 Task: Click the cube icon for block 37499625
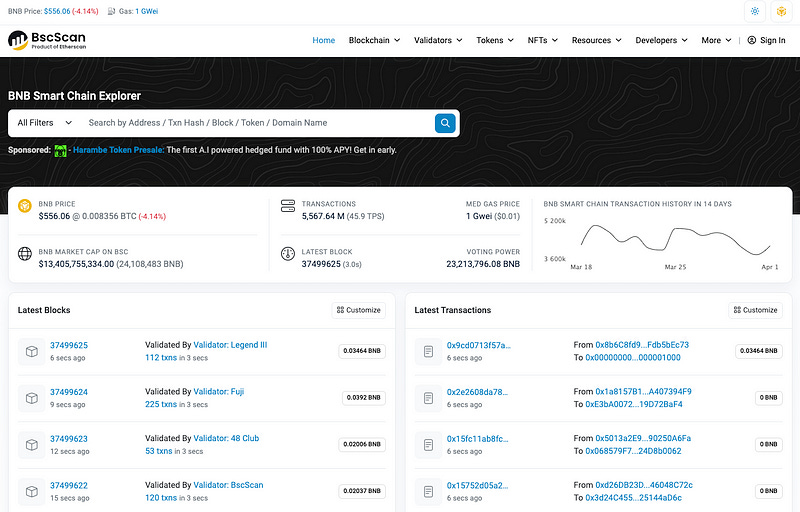point(32,351)
